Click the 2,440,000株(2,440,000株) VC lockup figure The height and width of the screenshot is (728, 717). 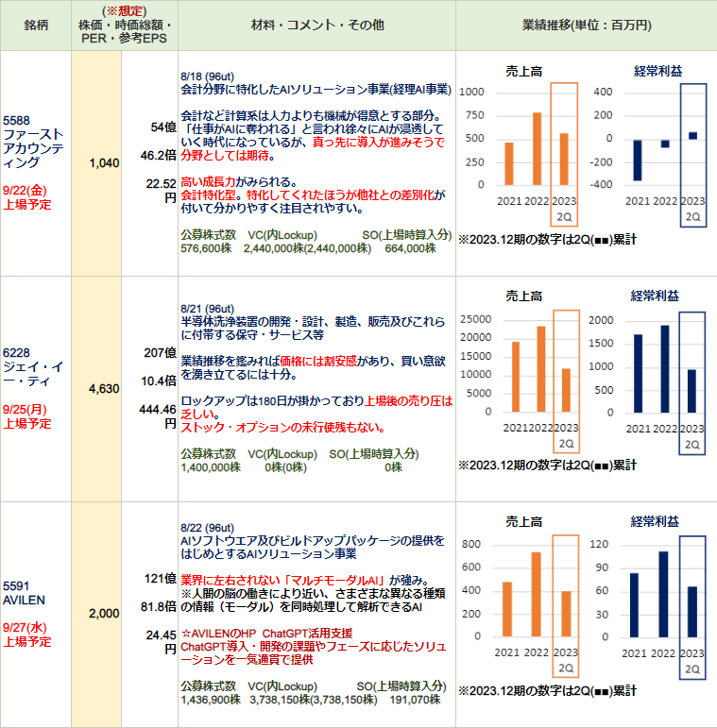[307, 248]
